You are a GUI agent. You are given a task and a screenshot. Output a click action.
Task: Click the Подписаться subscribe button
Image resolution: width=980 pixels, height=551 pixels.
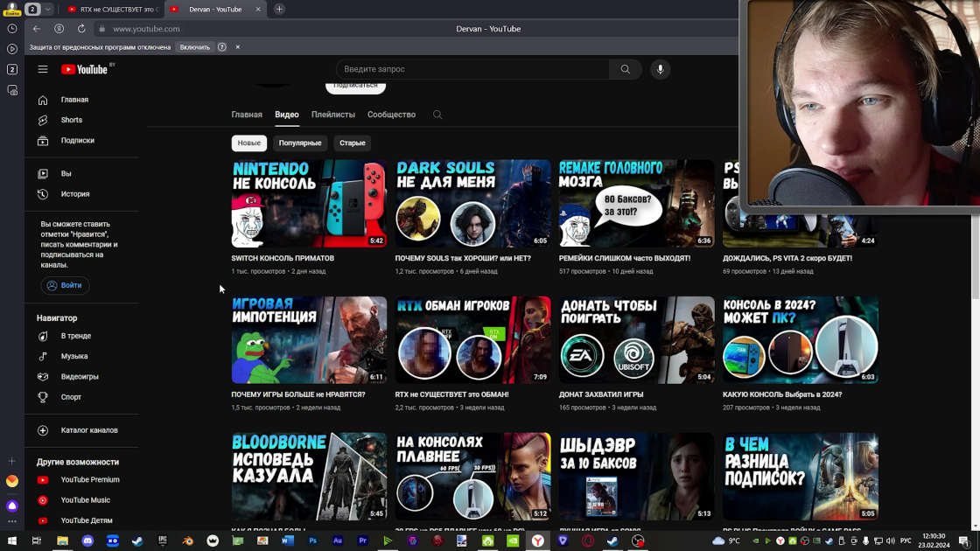pos(355,87)
